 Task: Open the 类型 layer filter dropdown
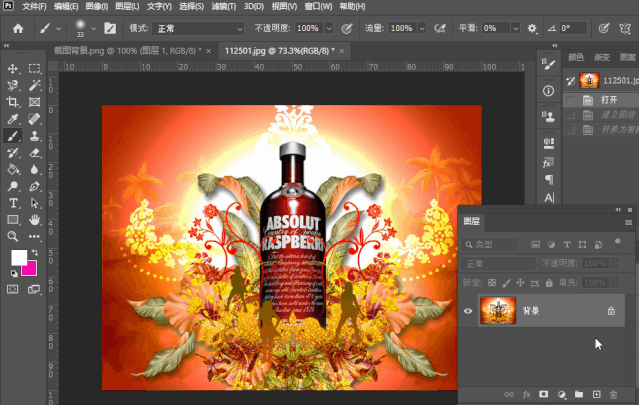pos(493,244)
